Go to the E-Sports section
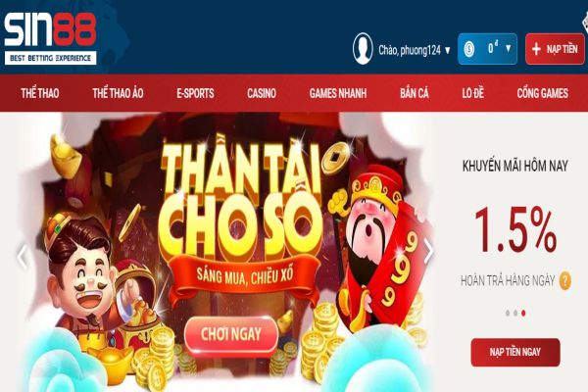 [x=195, y=93]
